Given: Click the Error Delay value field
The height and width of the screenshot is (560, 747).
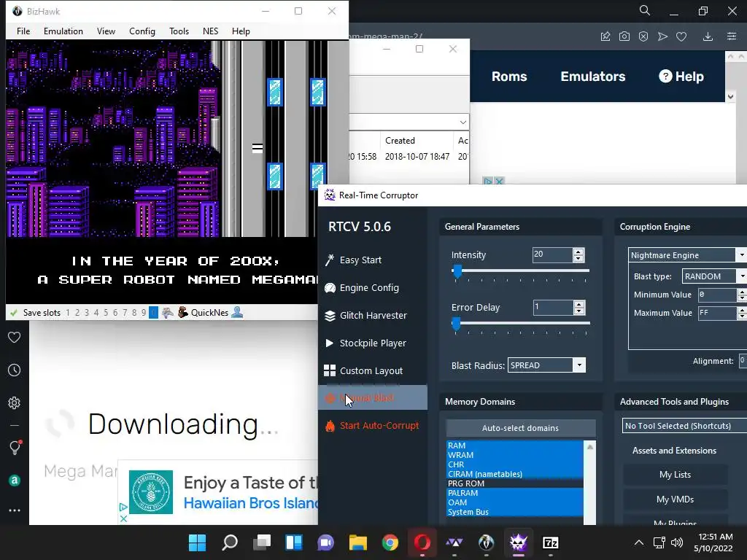Looking at the screenshot, I should click(x=553, y=307).
